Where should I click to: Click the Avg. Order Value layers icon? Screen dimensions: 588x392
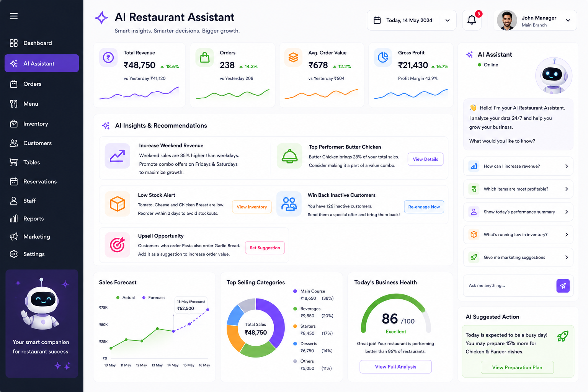point(293,57)
